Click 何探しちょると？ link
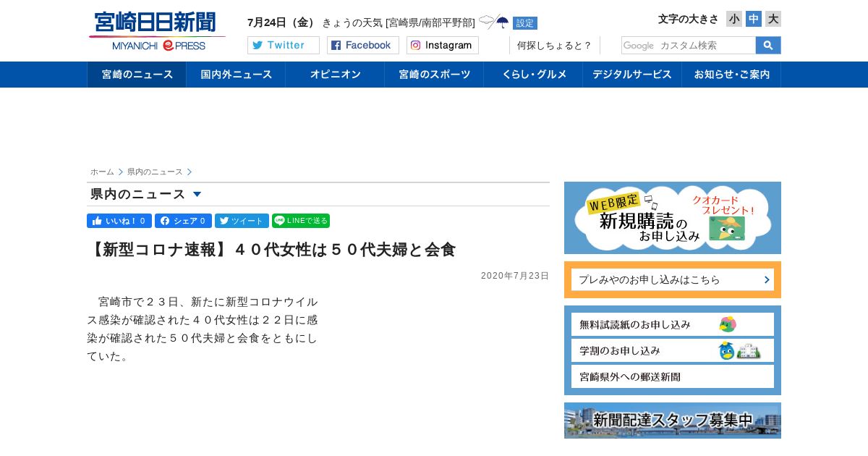This screenshot has height=456, width=868. click(x=554, y=46)
